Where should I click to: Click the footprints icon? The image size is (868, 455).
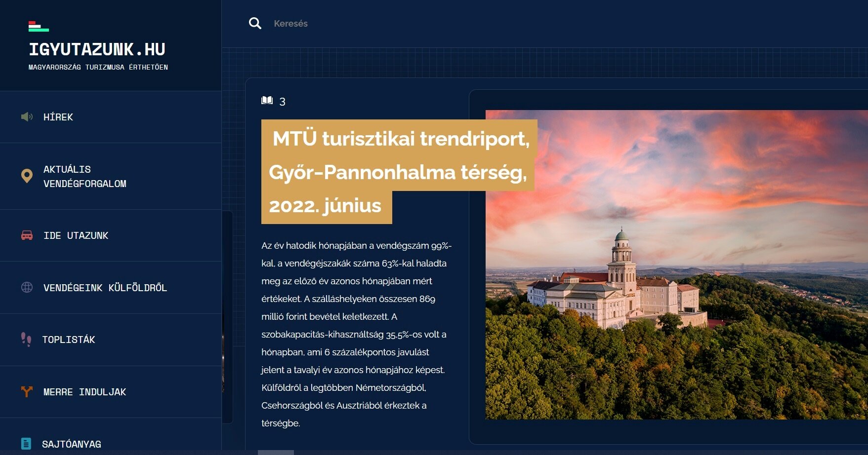pyautogui.click(x=26, y=339)
